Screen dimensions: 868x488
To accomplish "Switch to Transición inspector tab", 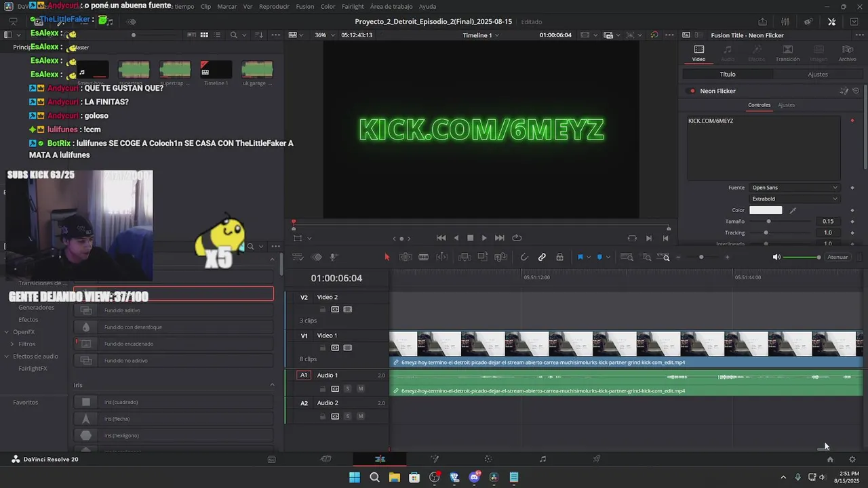I will tap(787, 53).
